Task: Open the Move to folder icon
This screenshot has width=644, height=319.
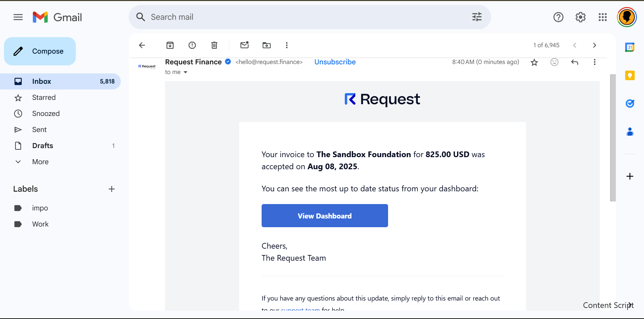Action: (267, 45)
